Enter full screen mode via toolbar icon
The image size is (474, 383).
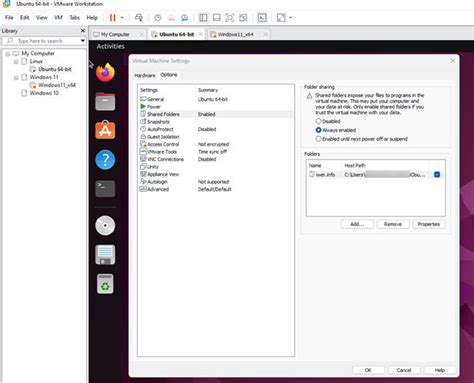point(230,18)
